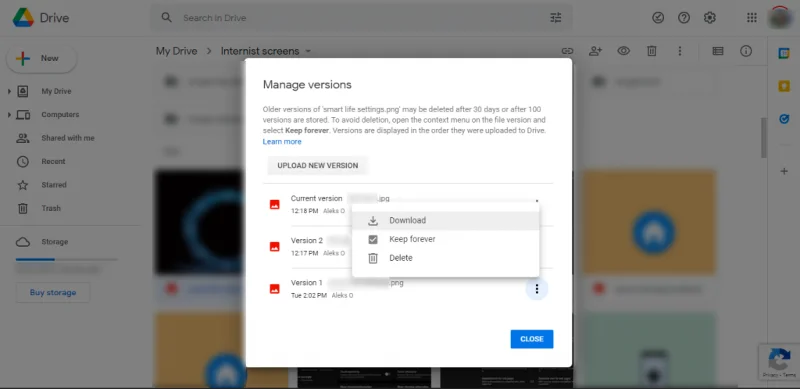Open the Help question mark icon
The image size is (800, 389).
684,18
